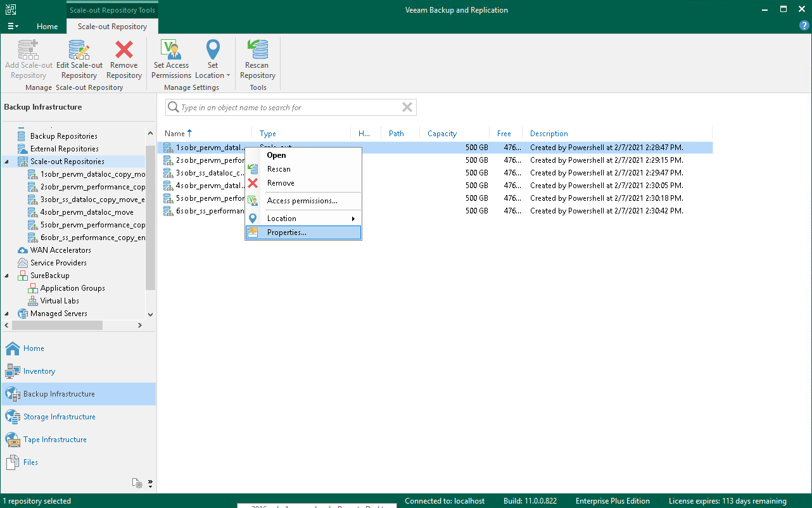Click the tree's scroll-right arrow

tap(140, 325)
